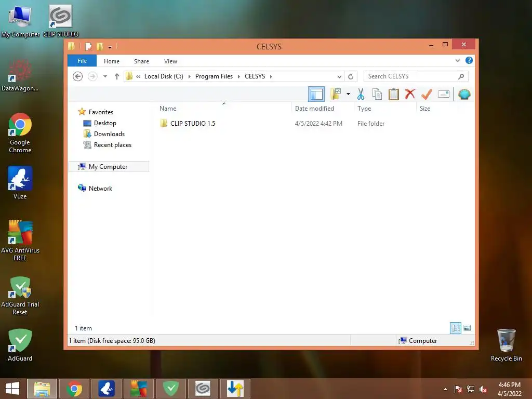
Task: Expand arrow after Local Disk (C:) breadcrumb
Action: click(x=189, y=76)
